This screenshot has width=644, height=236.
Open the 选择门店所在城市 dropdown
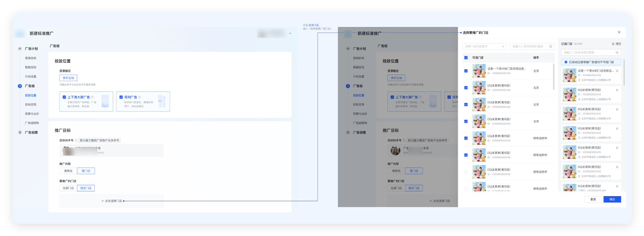pyautogui.click(x=484, y=46)
